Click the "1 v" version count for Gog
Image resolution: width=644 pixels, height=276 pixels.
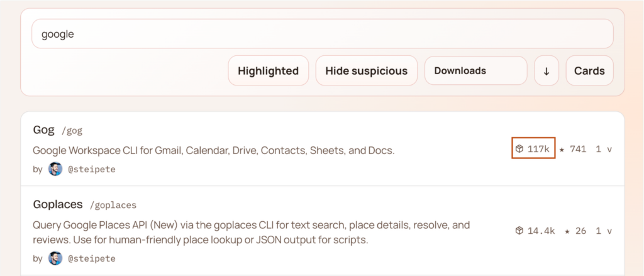pos(604,149)
